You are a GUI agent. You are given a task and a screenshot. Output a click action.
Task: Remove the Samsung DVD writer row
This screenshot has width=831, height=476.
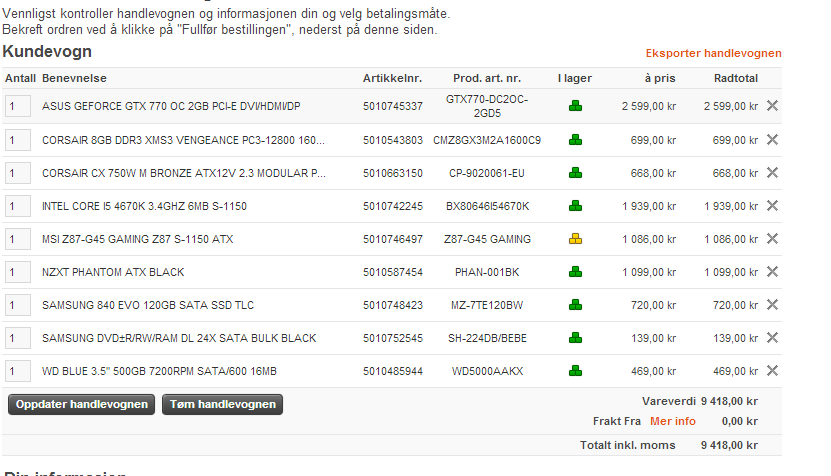point(772,338)
